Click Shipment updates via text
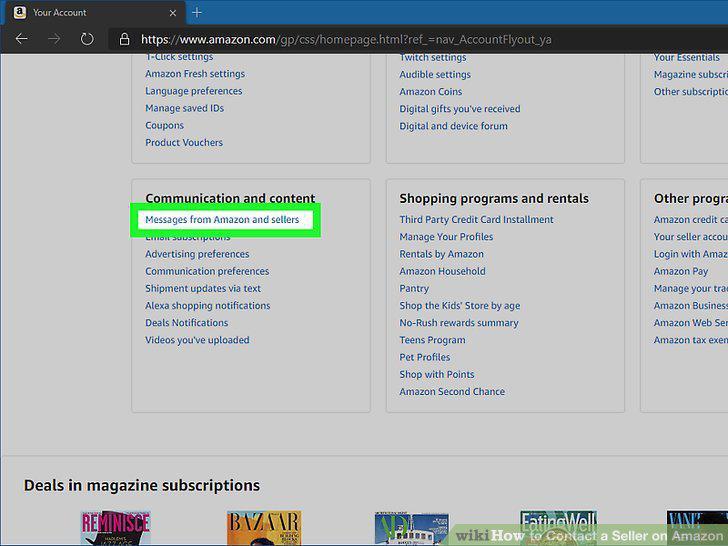 coord(203,288)
